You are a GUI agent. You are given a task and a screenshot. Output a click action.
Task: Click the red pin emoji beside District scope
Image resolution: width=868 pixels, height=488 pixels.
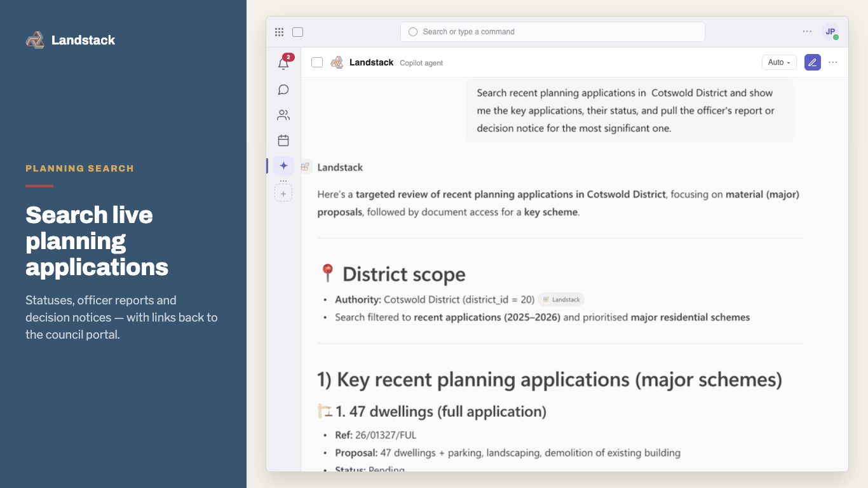(x=327, y=273)
